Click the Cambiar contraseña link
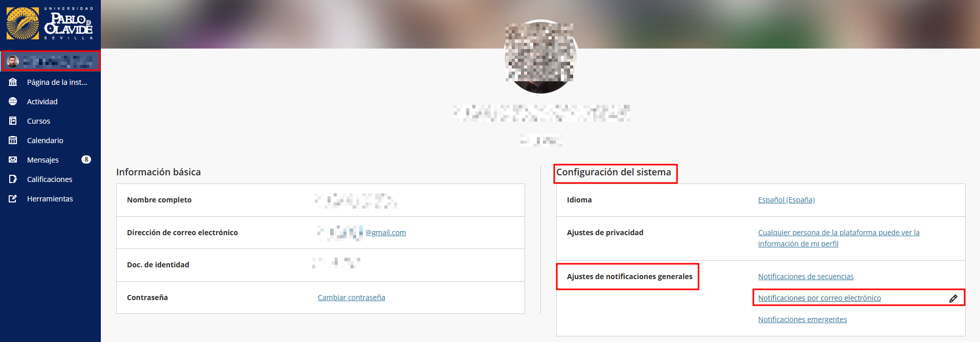The width and height of the screenshot is (980, 342). 352,298
